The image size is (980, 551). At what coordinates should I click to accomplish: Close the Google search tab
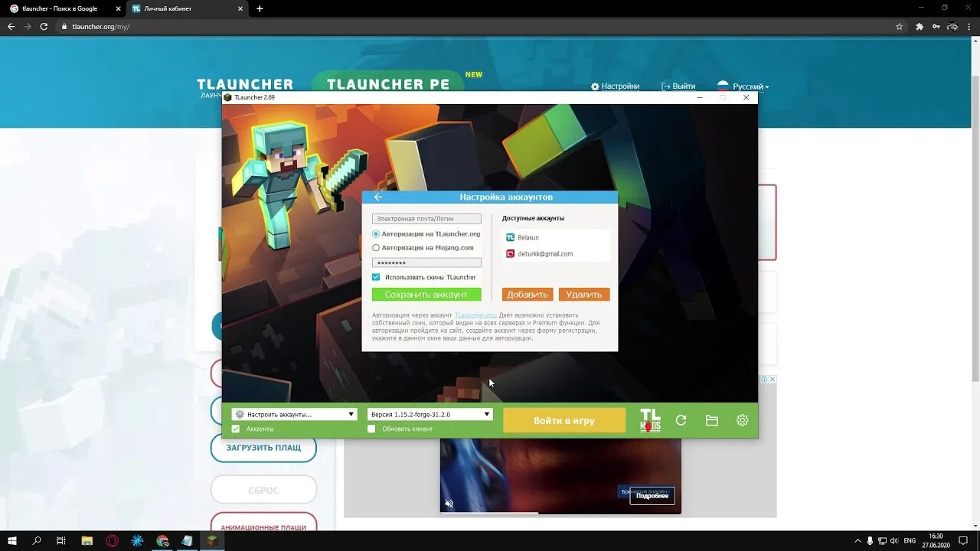point(118,8)
